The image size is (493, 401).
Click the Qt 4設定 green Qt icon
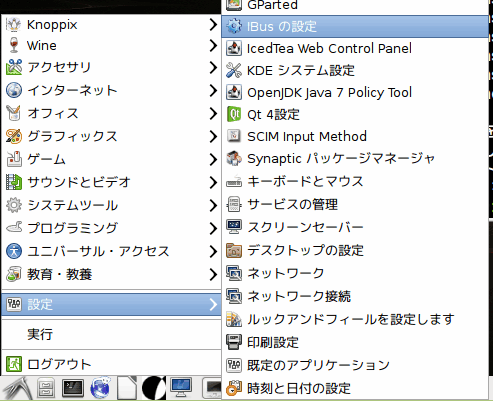pos(234,114)
